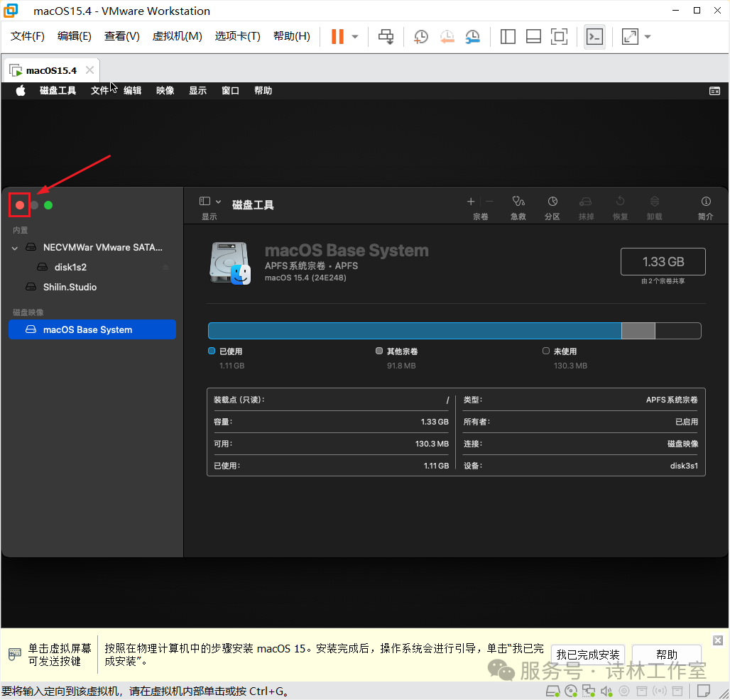Click the 帮助 button in install bar
Screen dimensions: 730x700
coord(667,655)
